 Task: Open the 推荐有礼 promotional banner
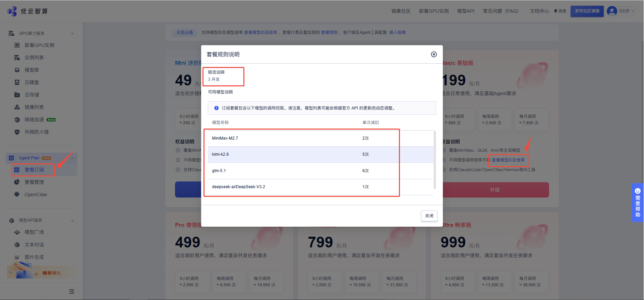[x=42, y=272]
